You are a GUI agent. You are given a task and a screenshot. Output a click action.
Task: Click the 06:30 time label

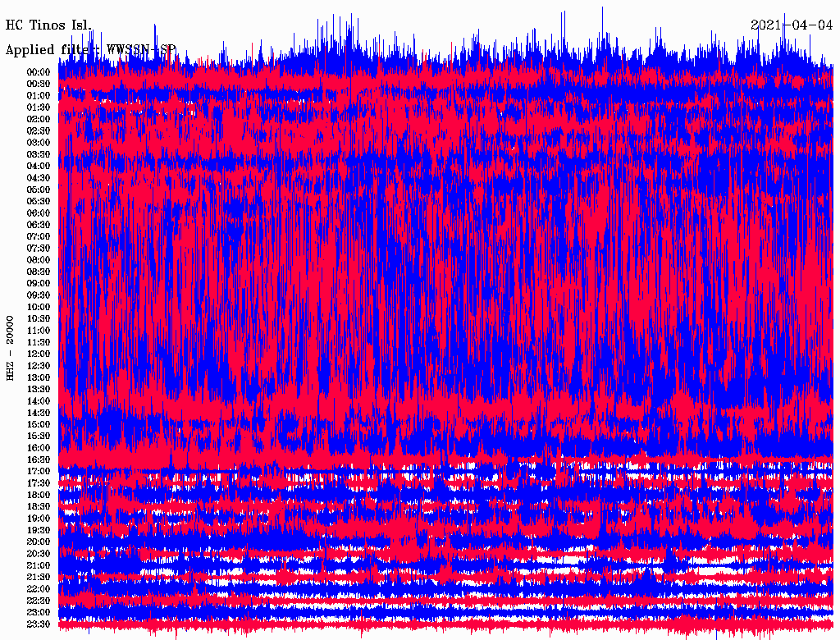coord(39,225)
